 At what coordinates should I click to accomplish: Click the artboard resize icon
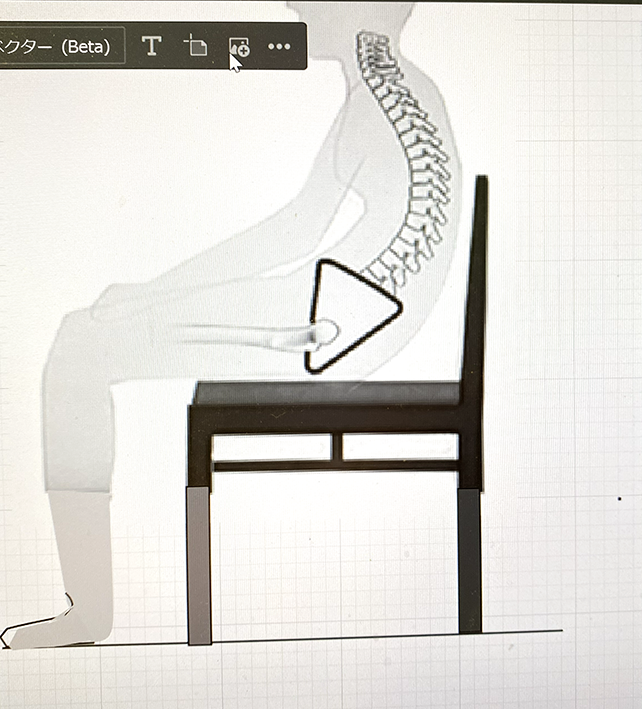coord(196,46)
